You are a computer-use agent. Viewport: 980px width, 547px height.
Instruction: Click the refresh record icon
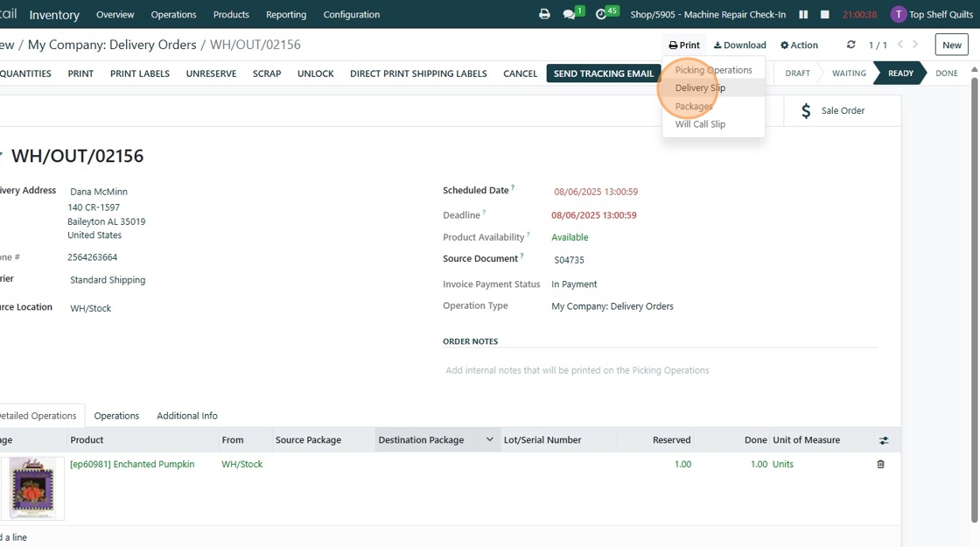tap(850, 45)
